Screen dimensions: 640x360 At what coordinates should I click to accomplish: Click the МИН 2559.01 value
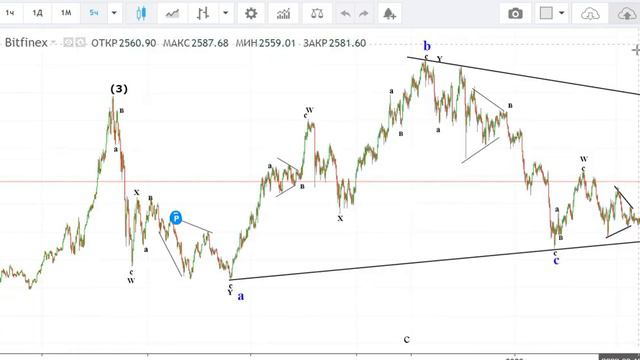pyautogui.click(x=265, y=43)
